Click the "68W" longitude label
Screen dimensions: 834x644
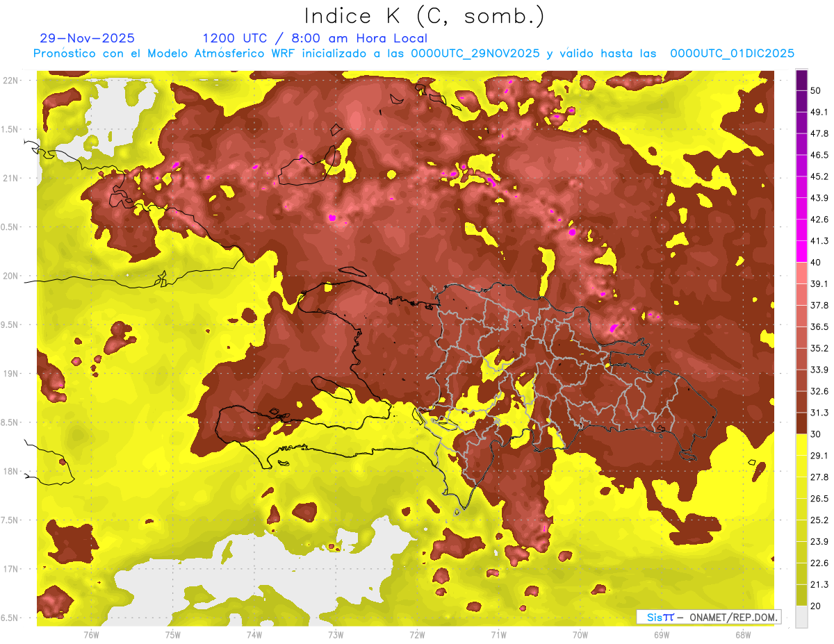coord(743,635)
